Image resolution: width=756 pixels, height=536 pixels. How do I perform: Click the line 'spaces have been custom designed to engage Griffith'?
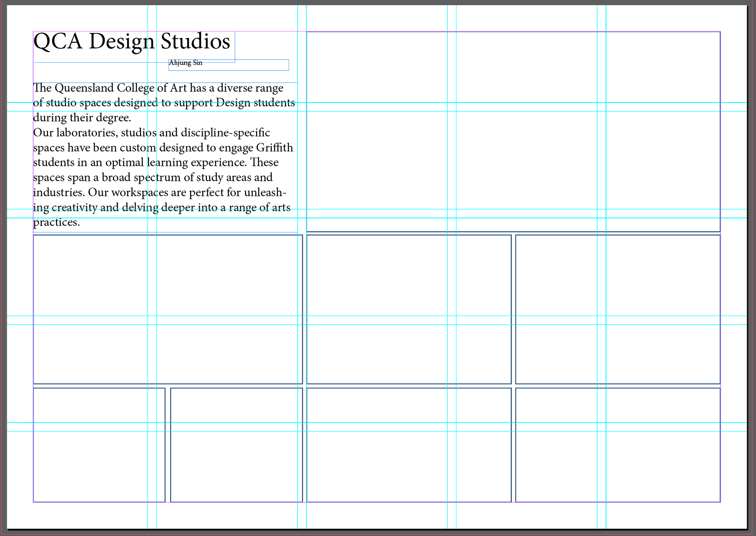coord(163,147)
